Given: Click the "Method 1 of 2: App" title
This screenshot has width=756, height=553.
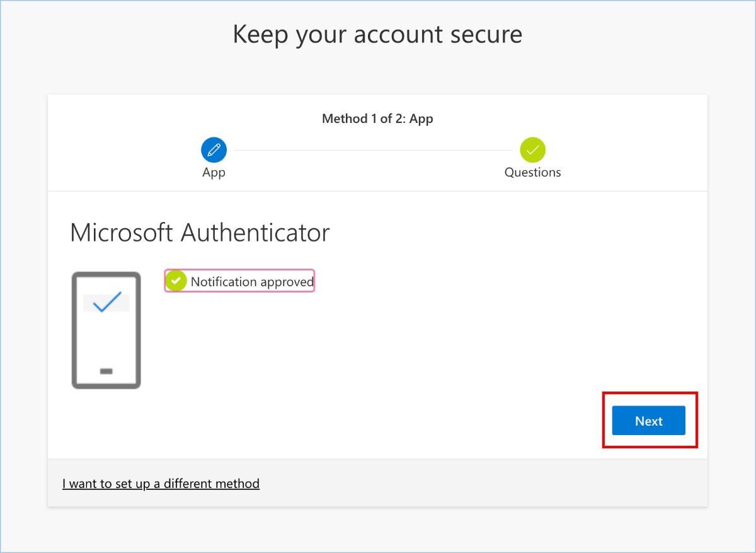Looking at the screenshot, I should coord(377,119).
